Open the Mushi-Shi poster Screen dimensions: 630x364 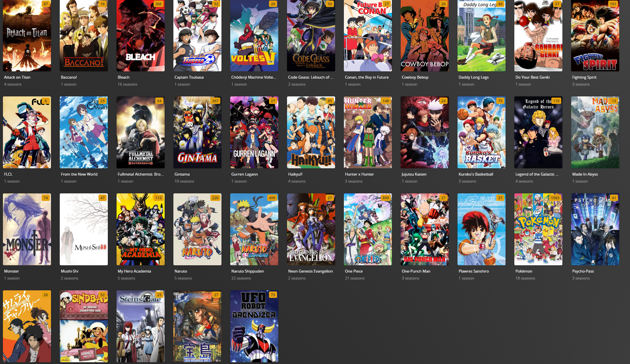point(84,229)
